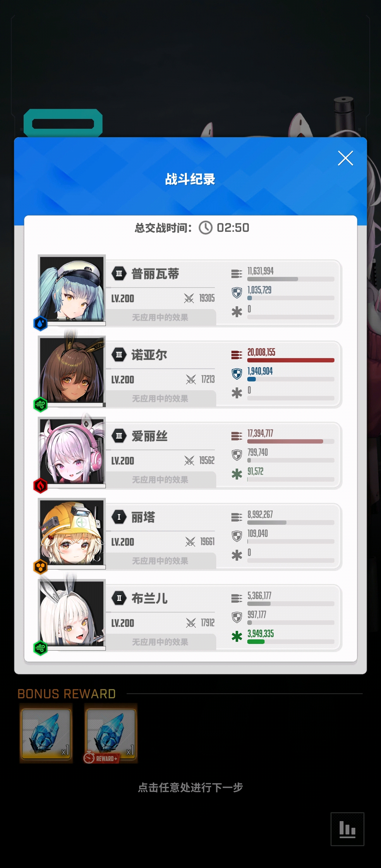Click 丽塔's 无应用中的效果 effects label
This screenshot has width=381, height=868.
160,561
